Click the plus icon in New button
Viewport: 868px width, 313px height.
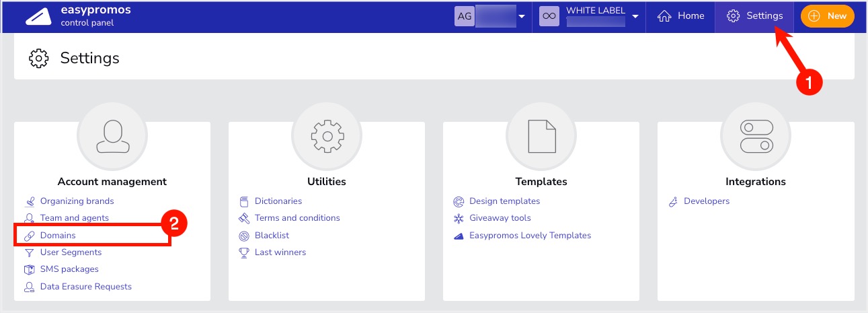pyautogui.click(x=814, y=16)
